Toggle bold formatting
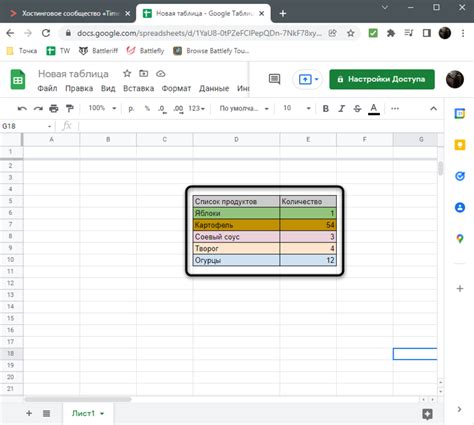Screen dimensions: 474x425 pyautogui.click(x=326, y=109)
